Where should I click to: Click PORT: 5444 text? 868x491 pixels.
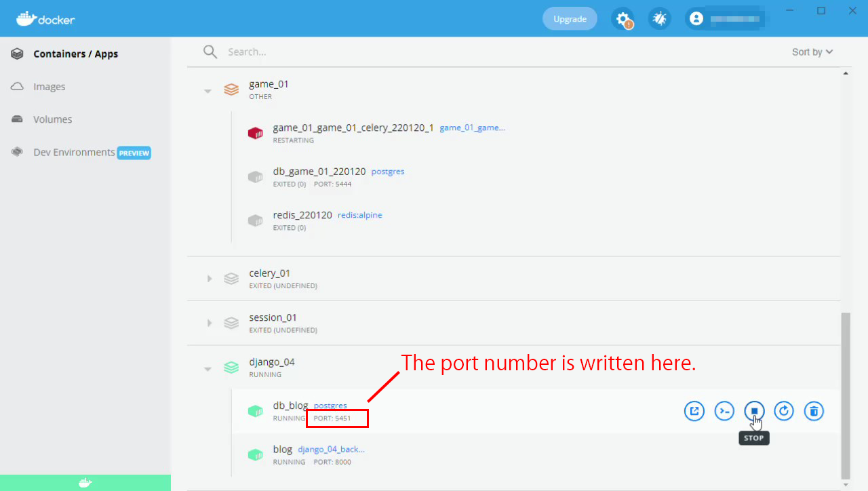(332, 184)
